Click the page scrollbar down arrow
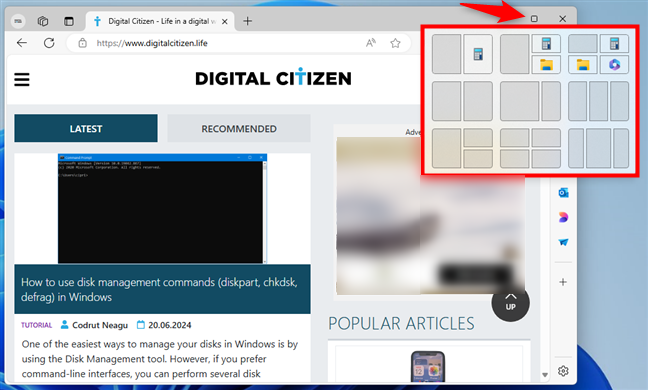 tap(545, 375)
